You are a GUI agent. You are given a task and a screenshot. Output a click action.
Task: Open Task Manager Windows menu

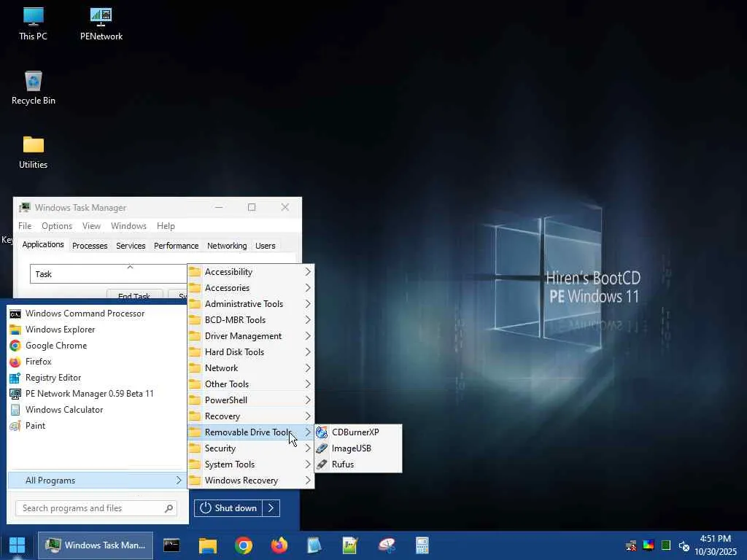(x=128, y=226)
